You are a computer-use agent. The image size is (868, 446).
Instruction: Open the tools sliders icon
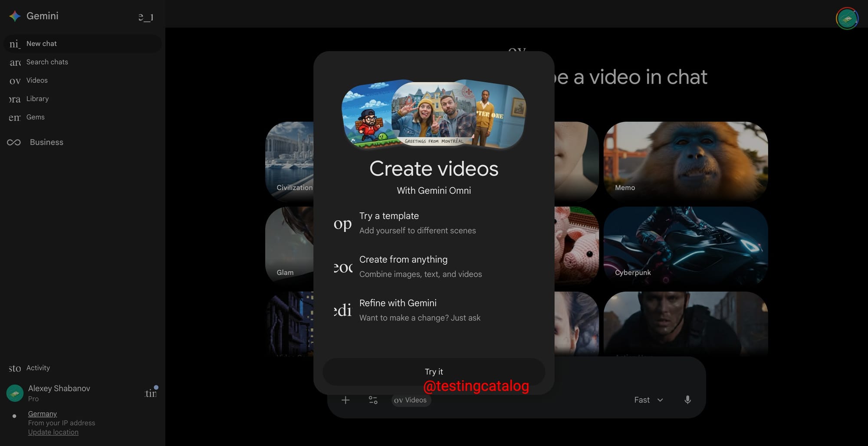point(373,400)
